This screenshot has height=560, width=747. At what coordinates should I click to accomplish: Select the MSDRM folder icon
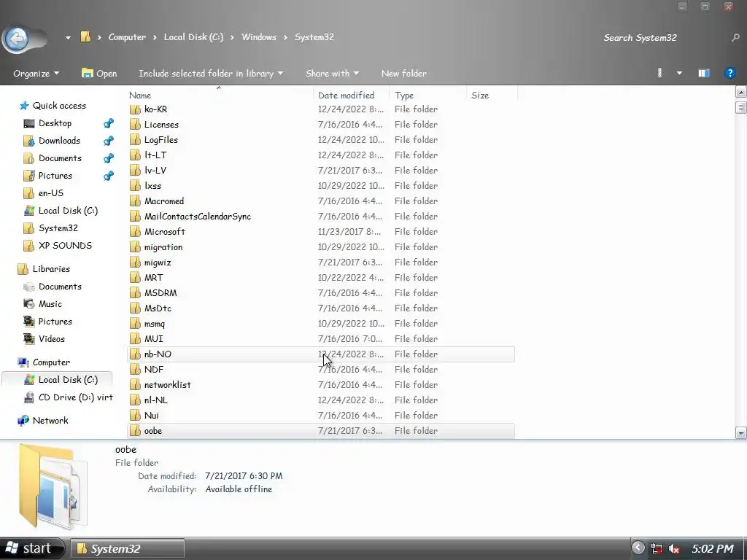click(135, 293)
